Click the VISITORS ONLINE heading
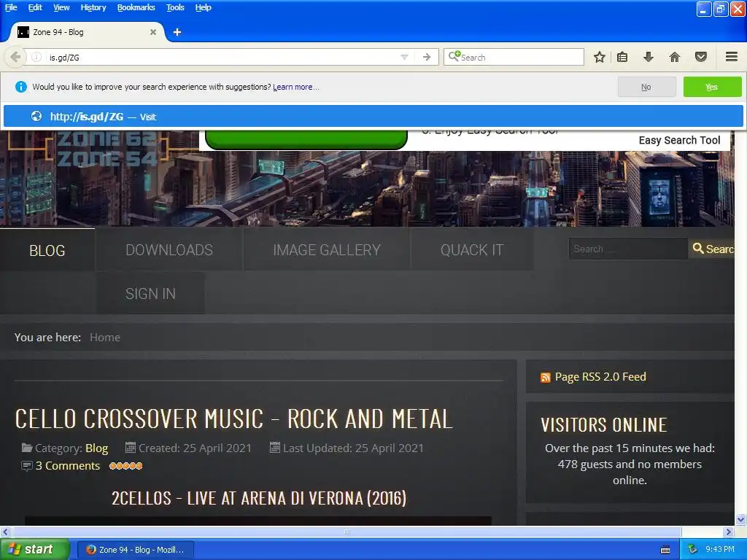Image resolution: width=747 pixels, height=560 pixels. 603,425
